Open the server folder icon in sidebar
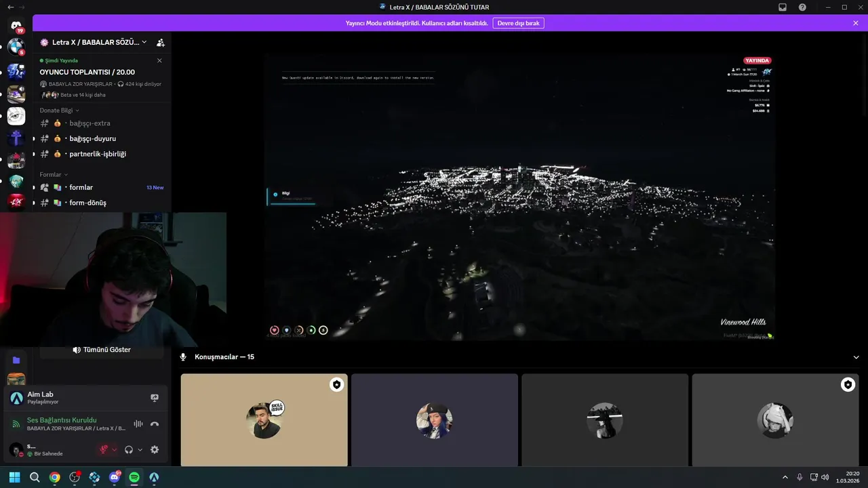Screen dimensions: 868x488 pos(16,361)
